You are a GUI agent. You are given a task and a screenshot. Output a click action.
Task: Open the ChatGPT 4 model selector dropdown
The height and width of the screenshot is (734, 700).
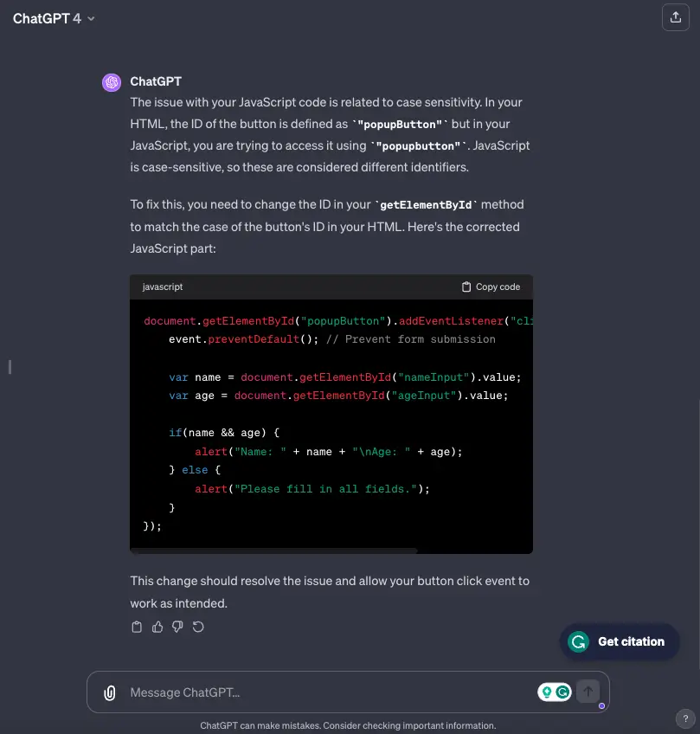[x=54, y=19]
